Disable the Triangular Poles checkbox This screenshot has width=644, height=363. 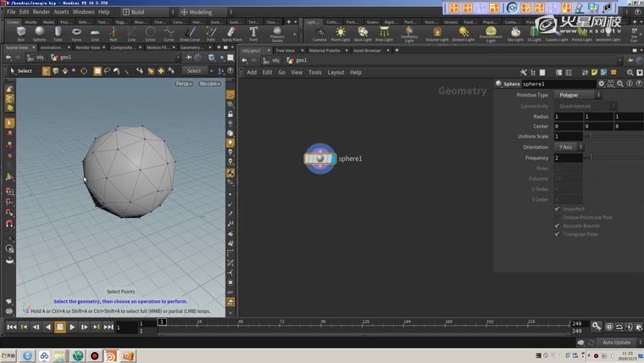557,234
